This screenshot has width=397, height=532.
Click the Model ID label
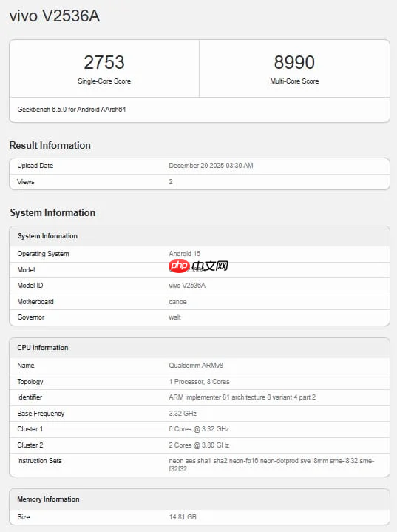click(30, 286)
